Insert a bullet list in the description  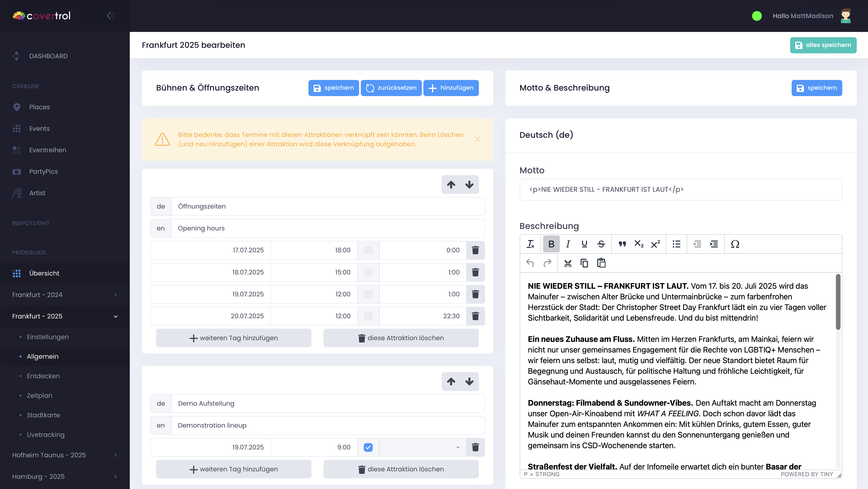tap(676, 244)
